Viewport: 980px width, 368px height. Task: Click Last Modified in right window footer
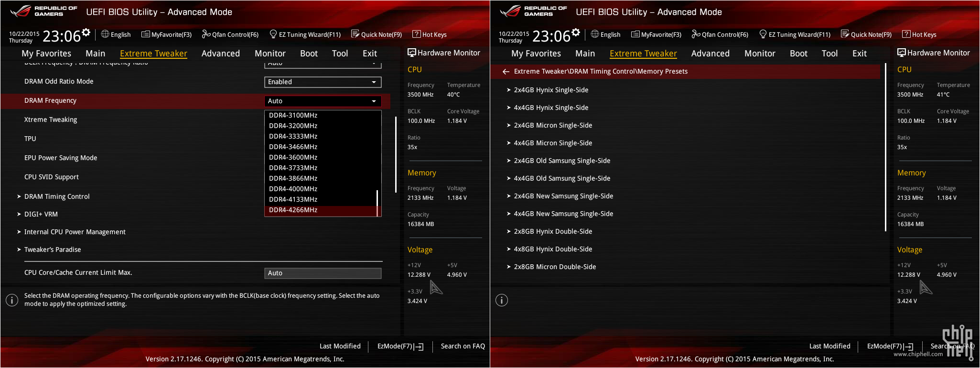[830, 346]
